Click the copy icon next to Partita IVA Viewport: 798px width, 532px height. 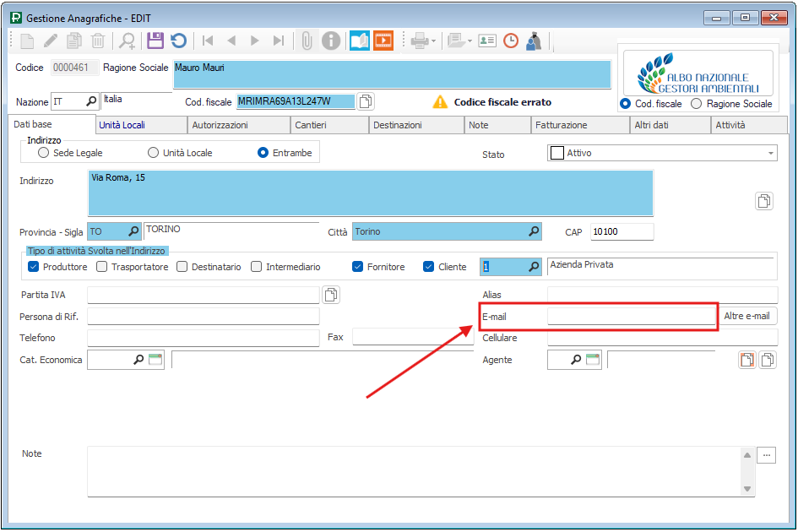[x=331, y=295]
